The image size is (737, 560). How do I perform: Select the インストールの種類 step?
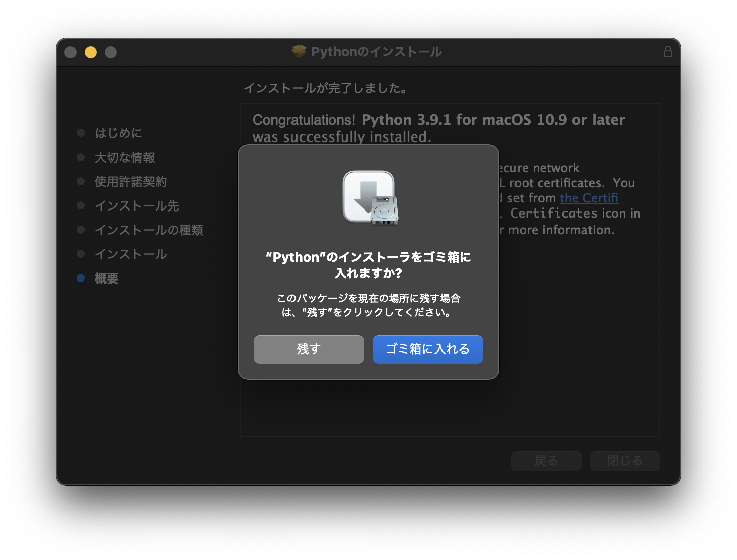(149, 230)
